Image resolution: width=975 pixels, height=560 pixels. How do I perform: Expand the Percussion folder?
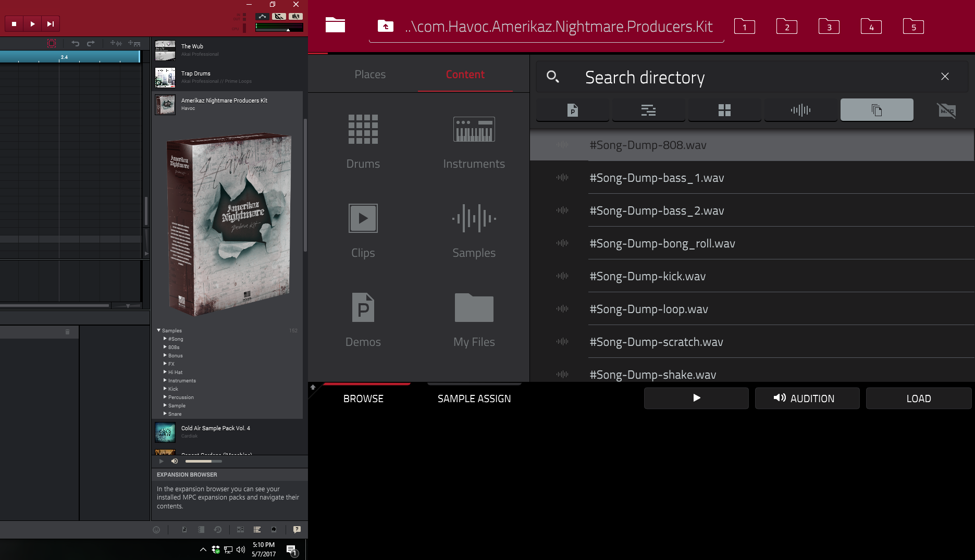(x=165, y=397)
